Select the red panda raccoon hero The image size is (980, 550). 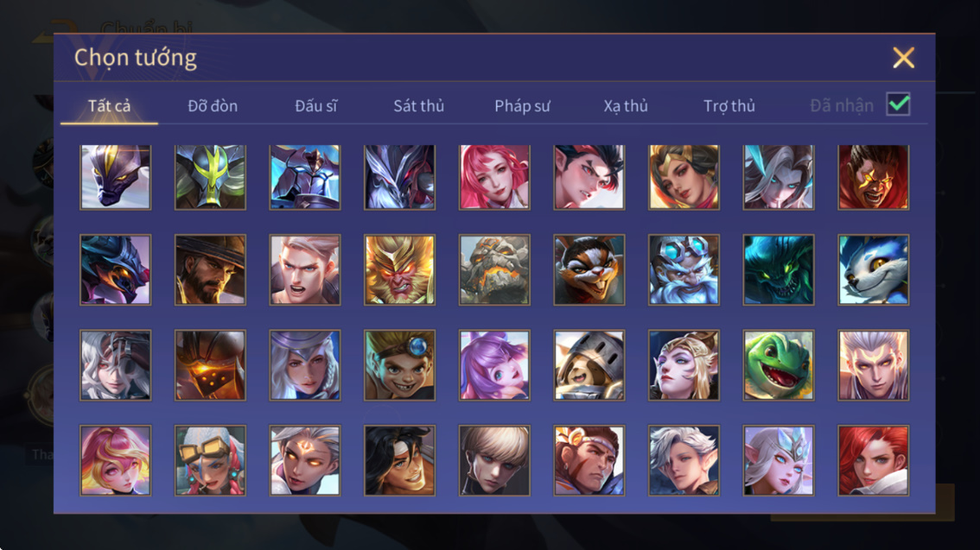pyautogui.click(x=589, y=269)
